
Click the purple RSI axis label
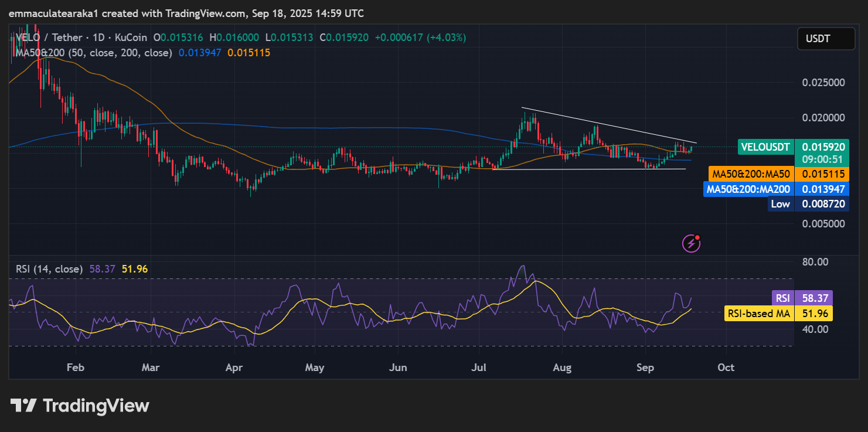coord(782,298)
